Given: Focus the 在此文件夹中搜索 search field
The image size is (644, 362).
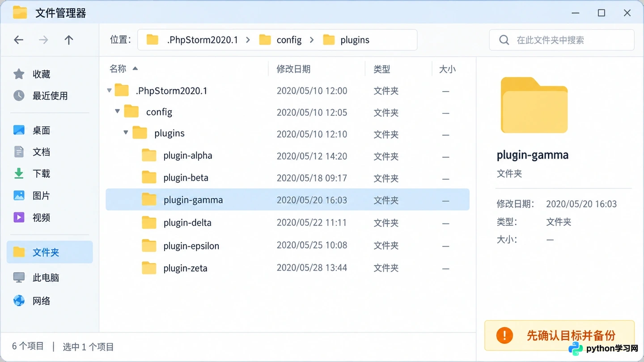Looking at the screenshot, I should tap(562, 40).
